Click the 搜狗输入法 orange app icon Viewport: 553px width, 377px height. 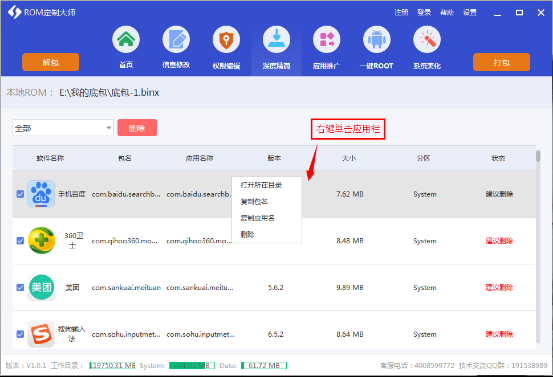point(41,334)
